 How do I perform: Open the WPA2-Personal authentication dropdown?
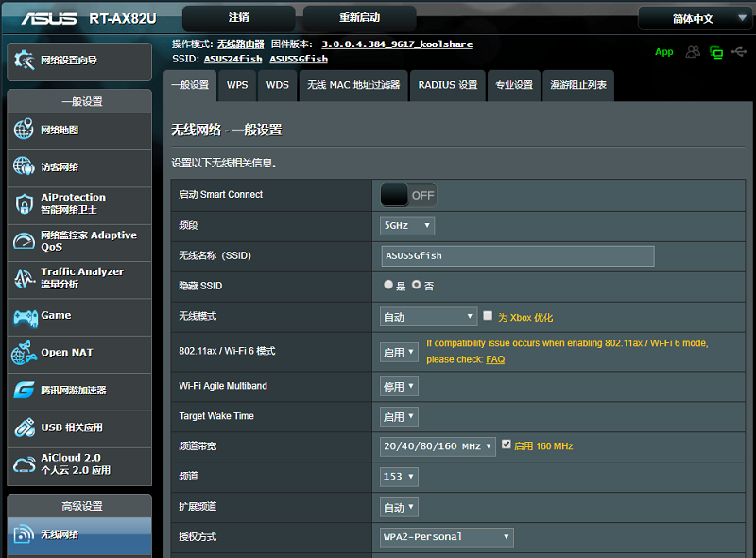[446, 537]
